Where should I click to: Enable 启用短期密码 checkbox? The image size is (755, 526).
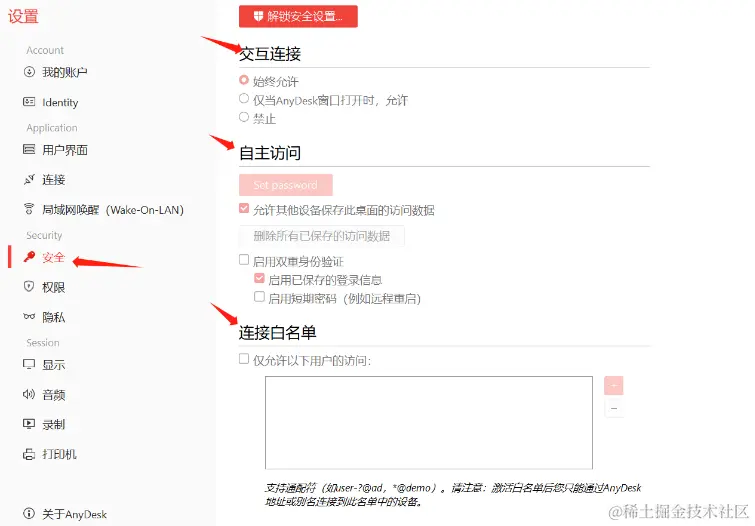[x=260, y=296]
